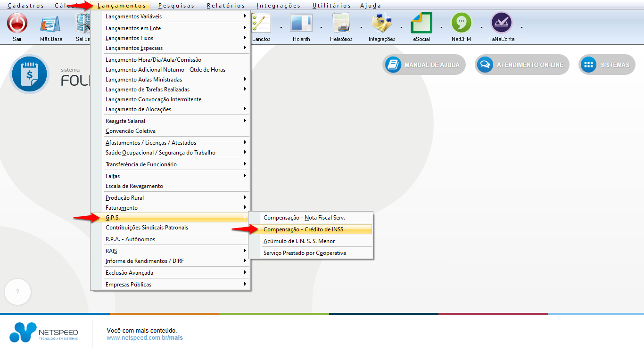This screenshot has height=351, width=644.
Task: Expand the dropdown arrow beside eSocial
Action: (441, 27)
